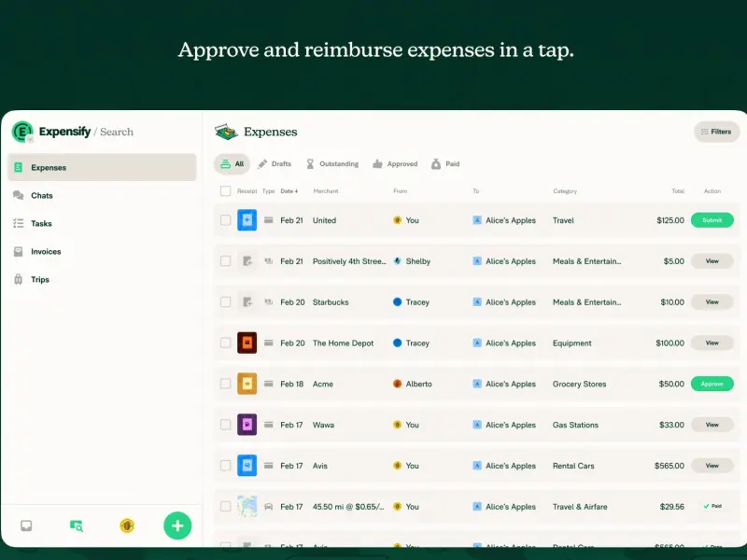Switch to the Outstanding tab
The height and width of the screenshot is (560, 747).
(332, 164)
